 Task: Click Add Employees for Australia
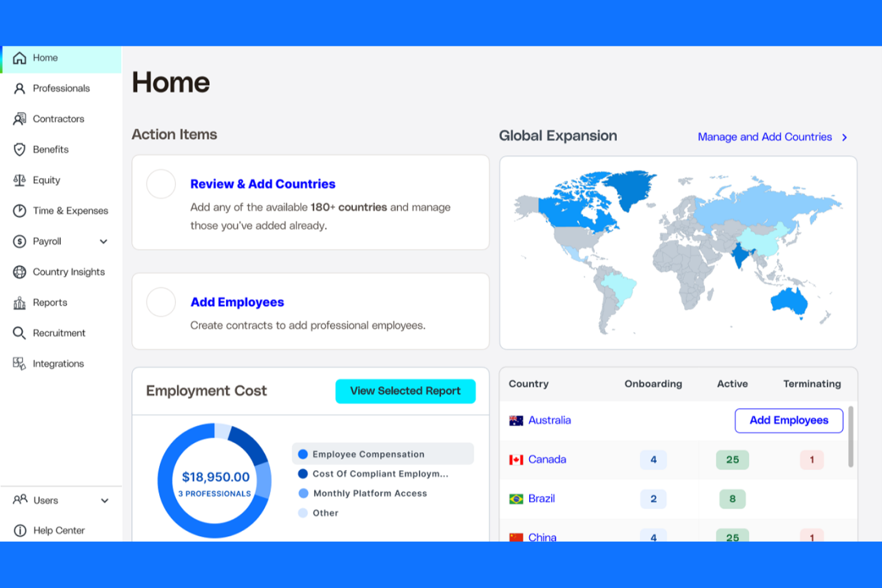(788, 420)
